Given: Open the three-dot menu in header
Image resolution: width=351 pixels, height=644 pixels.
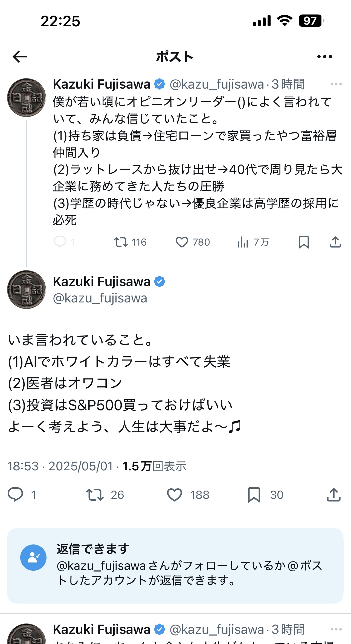Looking at the screenshot, I should 324,57.
